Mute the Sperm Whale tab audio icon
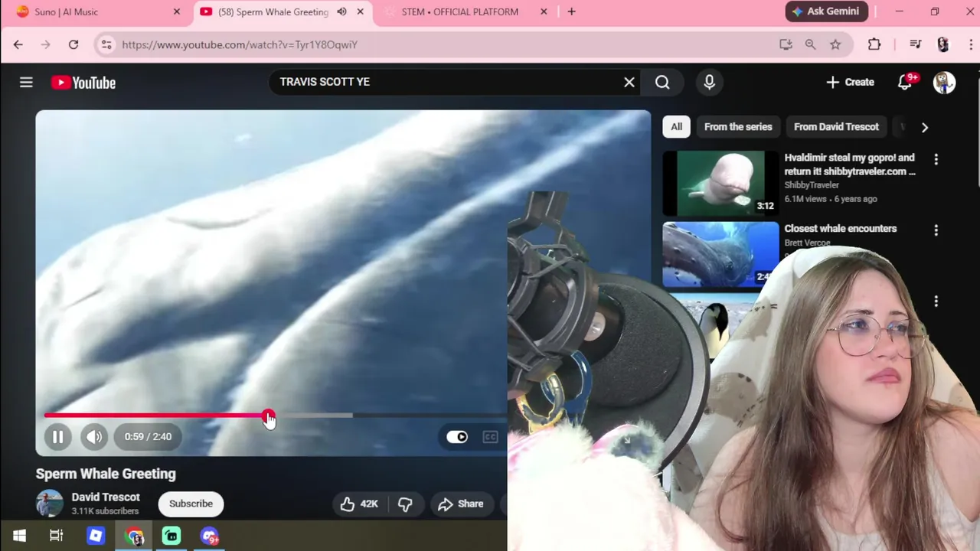Screen dimensions: 980x551 coord(341,11)
